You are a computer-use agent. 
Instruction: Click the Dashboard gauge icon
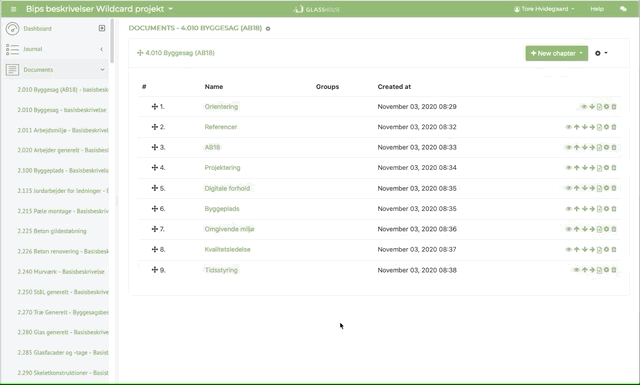12,29
